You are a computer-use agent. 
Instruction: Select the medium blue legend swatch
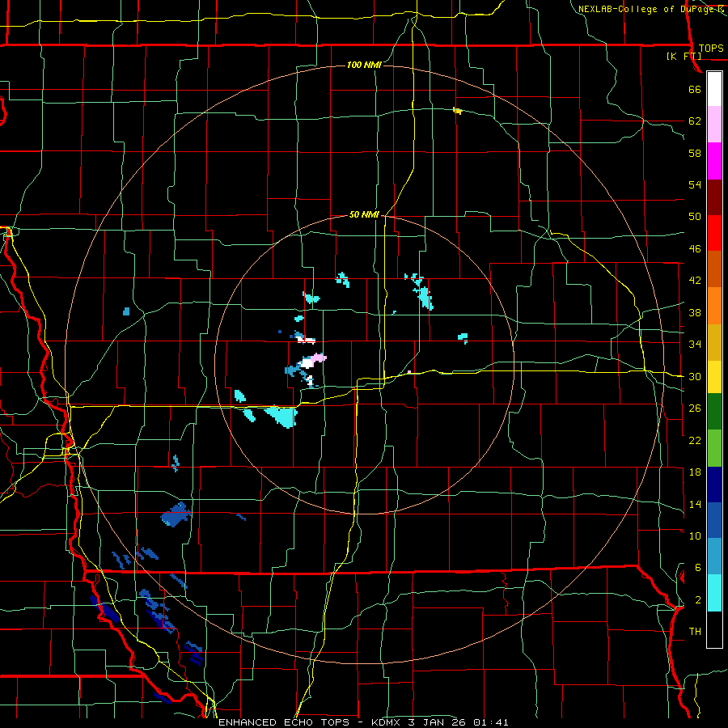point(714,520)
